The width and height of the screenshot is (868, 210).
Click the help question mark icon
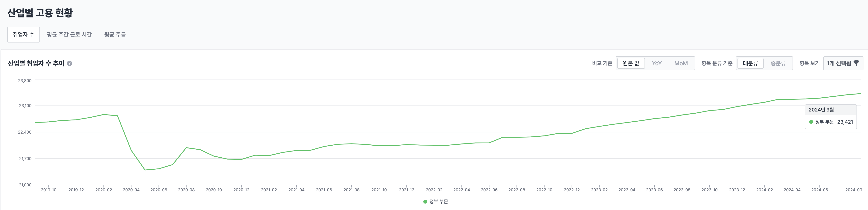coord(69,63)
